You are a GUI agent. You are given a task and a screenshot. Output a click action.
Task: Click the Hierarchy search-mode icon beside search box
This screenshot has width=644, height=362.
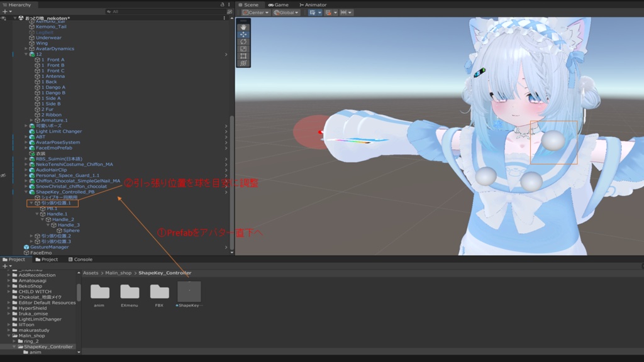[229, 12]
